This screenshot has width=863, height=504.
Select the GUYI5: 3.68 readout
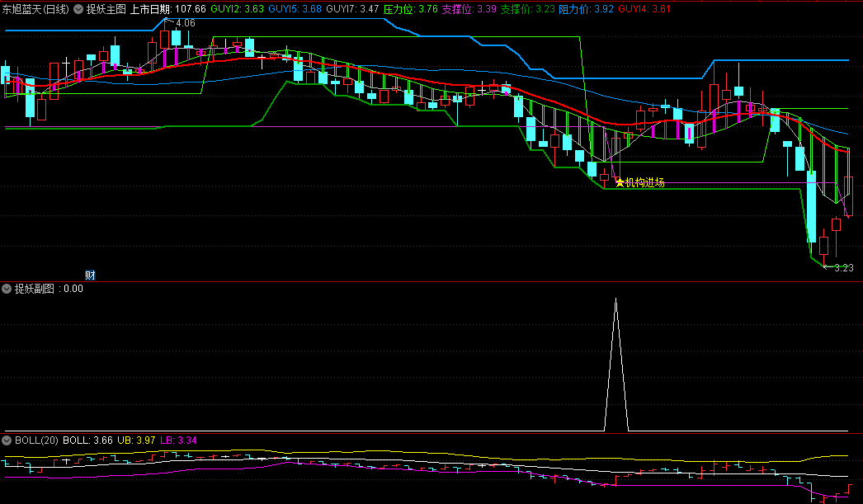tap(295, 9)
